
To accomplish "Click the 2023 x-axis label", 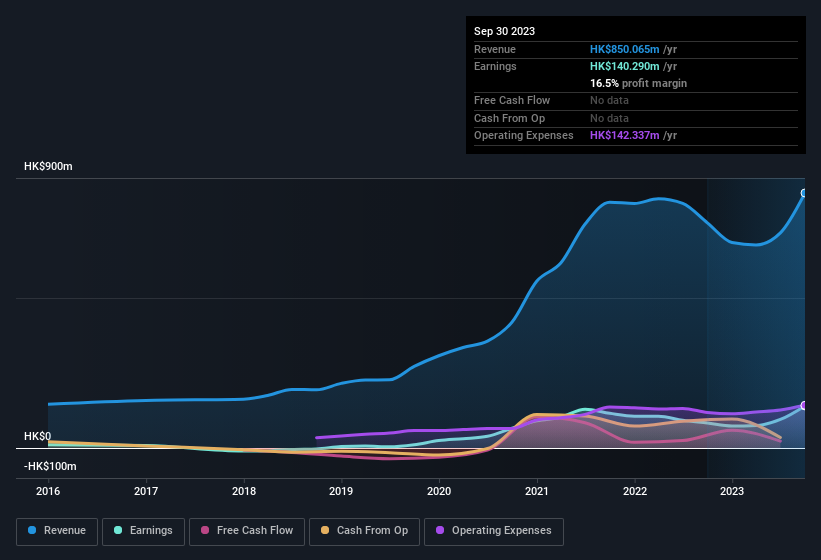I will tap(731, 491).
